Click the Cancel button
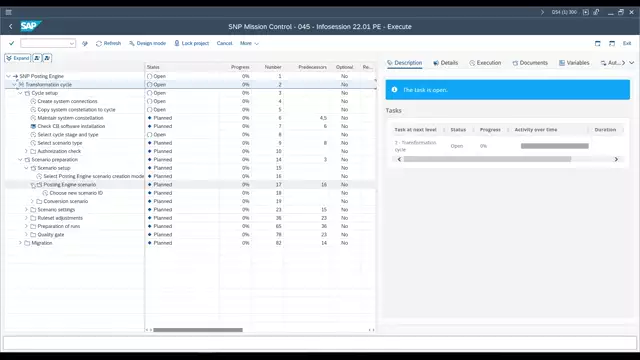This screenshot has height=360, width=640. (224, 43)
